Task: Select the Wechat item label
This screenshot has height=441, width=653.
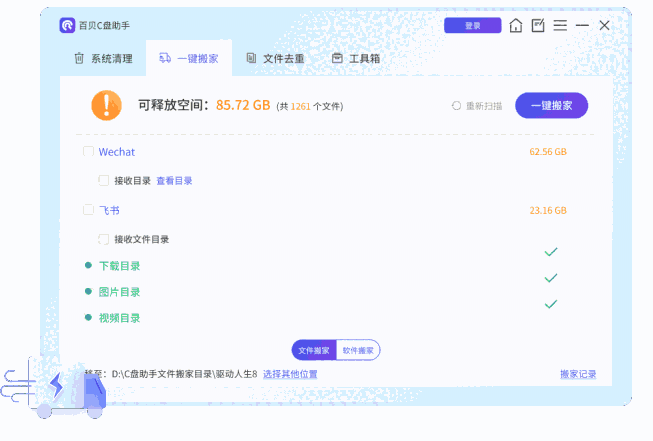Action: coord(117,152)
